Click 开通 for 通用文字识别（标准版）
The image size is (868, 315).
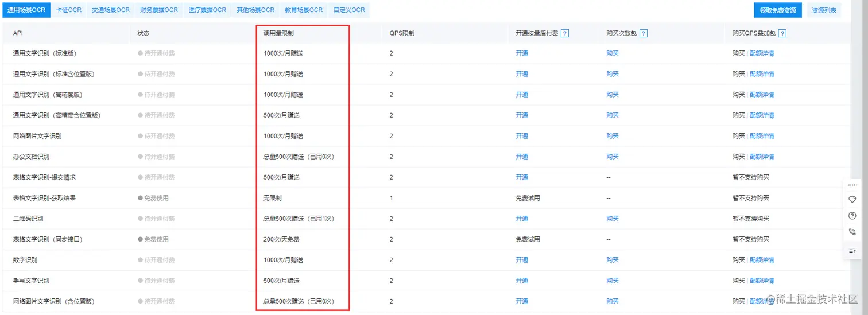tap(522, 53)
